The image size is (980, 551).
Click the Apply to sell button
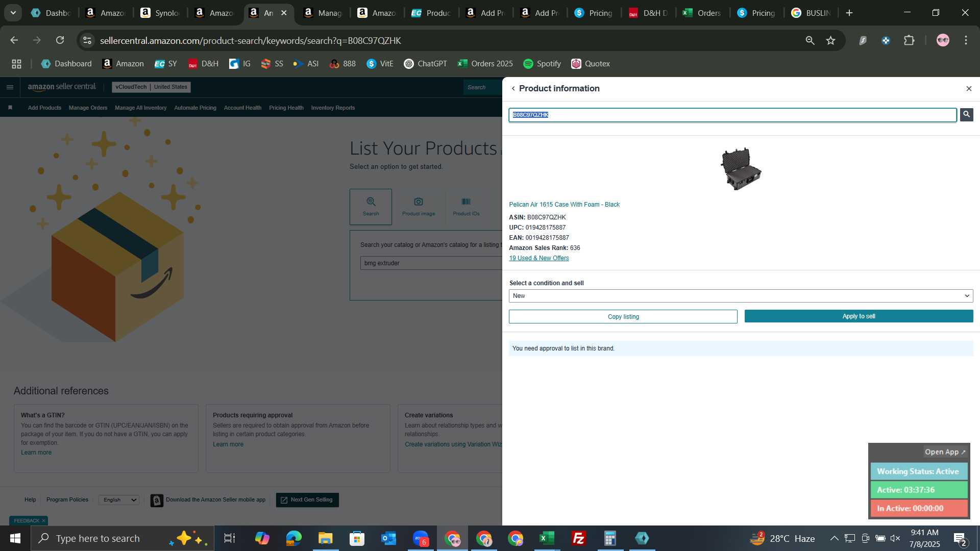(x=859, y=316)
